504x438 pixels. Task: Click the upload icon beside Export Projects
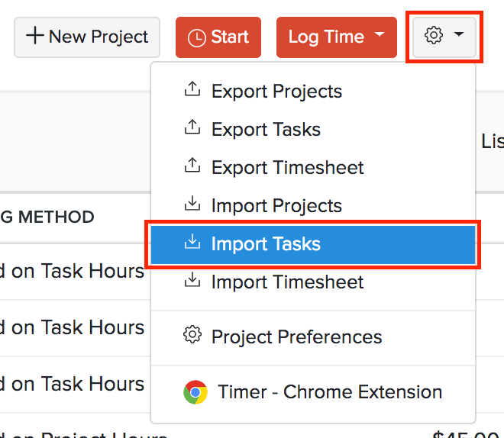(x=192, y=91)
